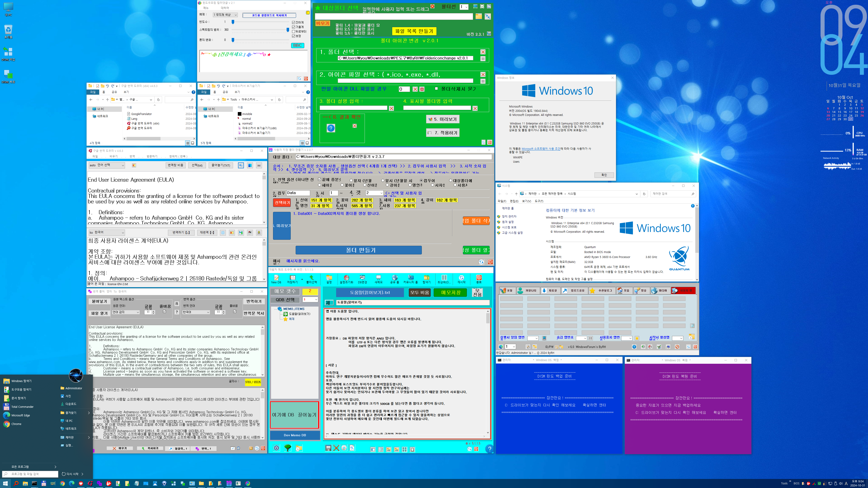Click 종료 exit icon in memo helper toolbar
Image resolution: width=868 pixels, height=488 pixels.
(479, 279)
